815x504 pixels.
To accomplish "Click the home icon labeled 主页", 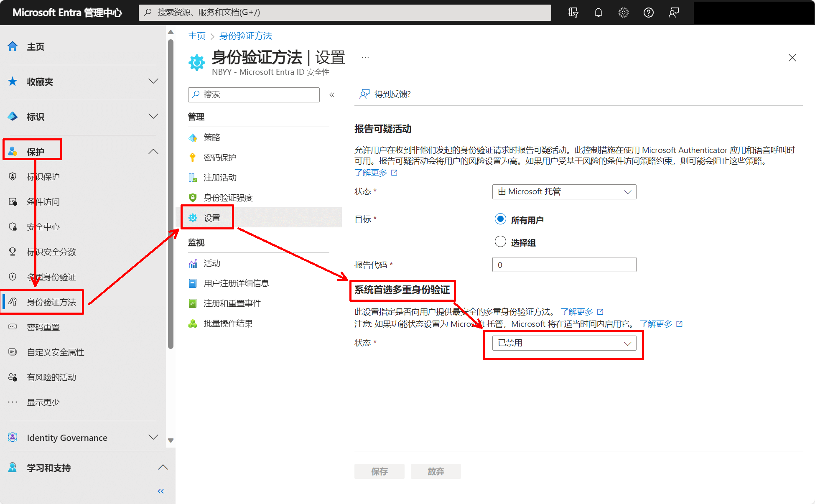I will (x=13, y=46).
